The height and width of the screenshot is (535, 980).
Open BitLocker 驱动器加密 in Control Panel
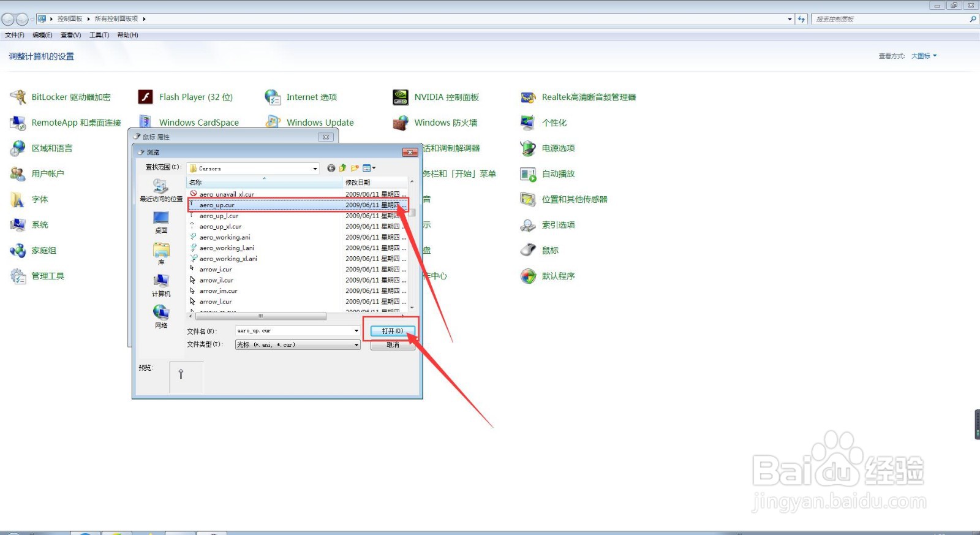[x=60, y=97]
